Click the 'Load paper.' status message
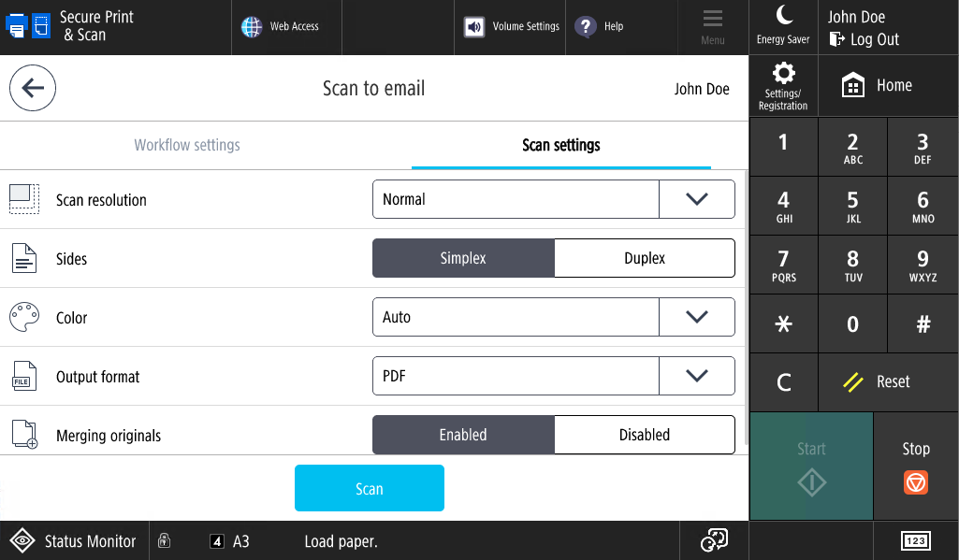 [x=341, y=541]
